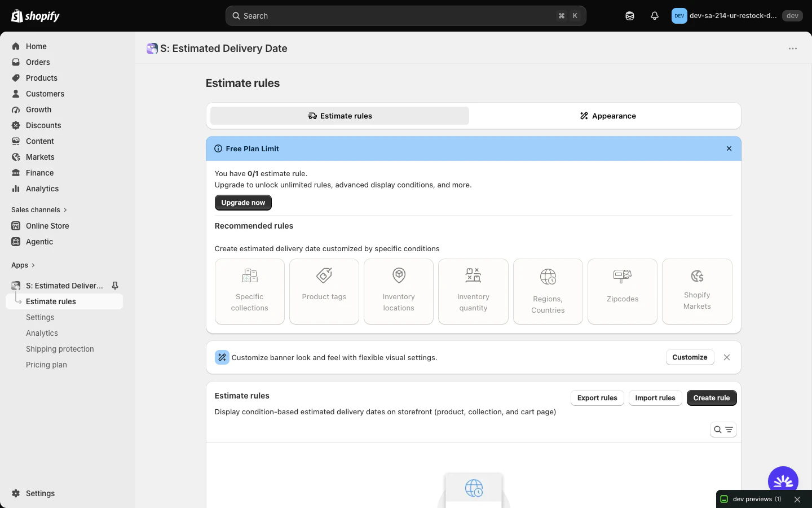This screenshot has height=508, width=812.
Task: Click the Free Plan Limit info icon
Action: click(218, 148)
